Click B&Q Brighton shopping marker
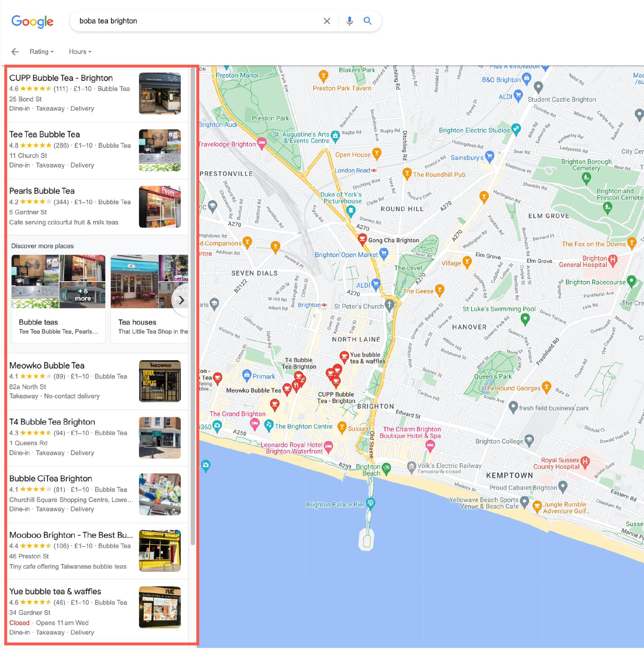 point(526,78)
